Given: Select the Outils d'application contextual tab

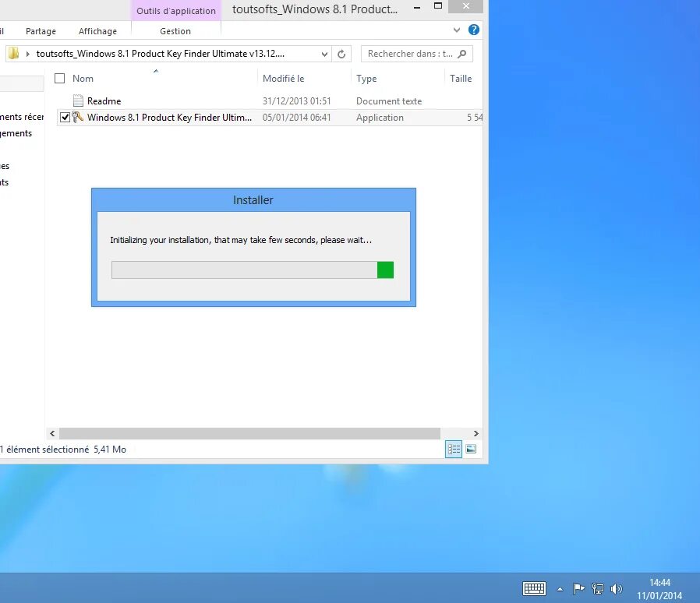Looking at the screenshot, I should [x=176, y=11].
